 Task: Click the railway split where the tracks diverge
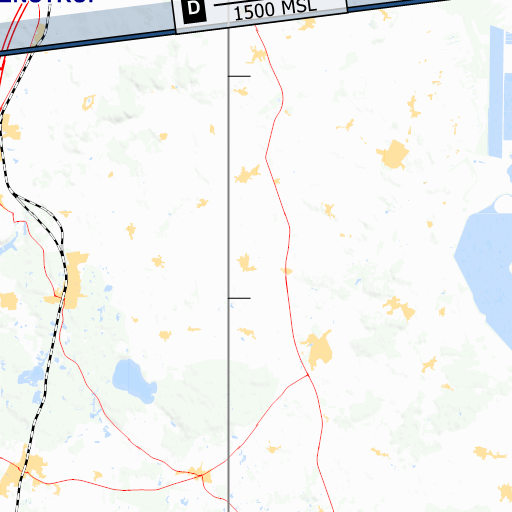coord(16,196)
